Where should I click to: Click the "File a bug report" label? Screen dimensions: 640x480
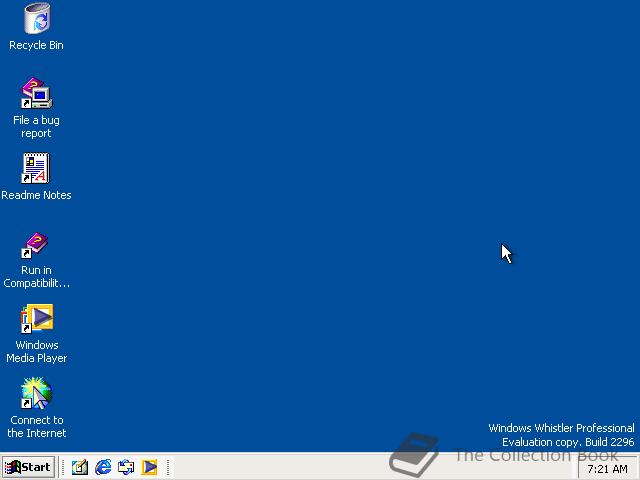point(36,127)
